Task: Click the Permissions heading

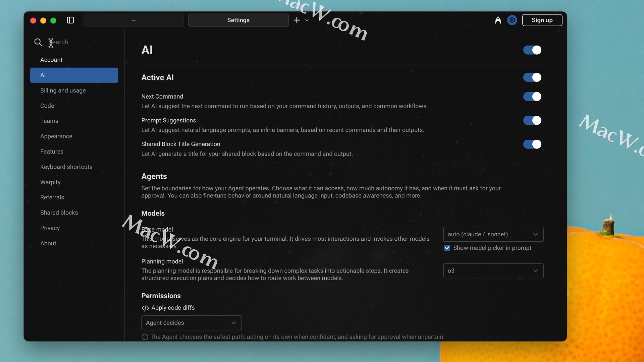Action: [161, 296]
